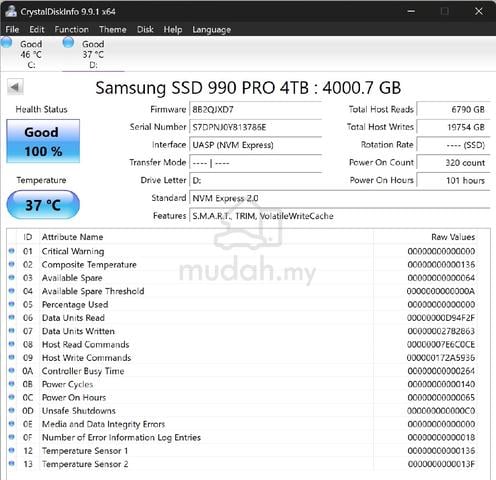Screen dimensions: 496x480
Task: Click the CrystalDiskInfo app icon in title bar
Action: coord(11,11)
